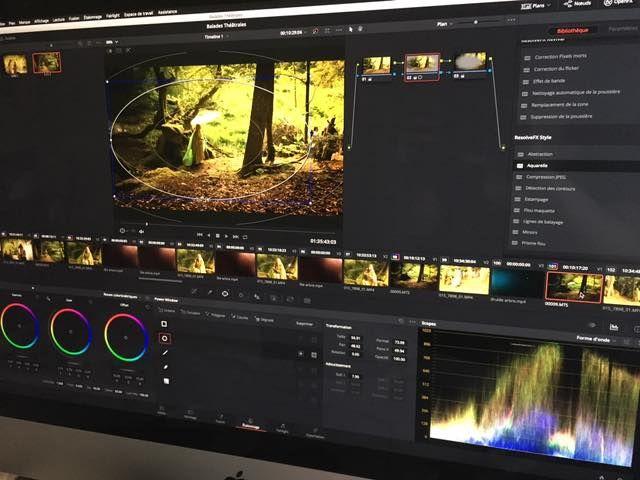Click the stop button under viewer
Image resolution: width=640 pixels, height=480 pixels.
coord(218,236)
